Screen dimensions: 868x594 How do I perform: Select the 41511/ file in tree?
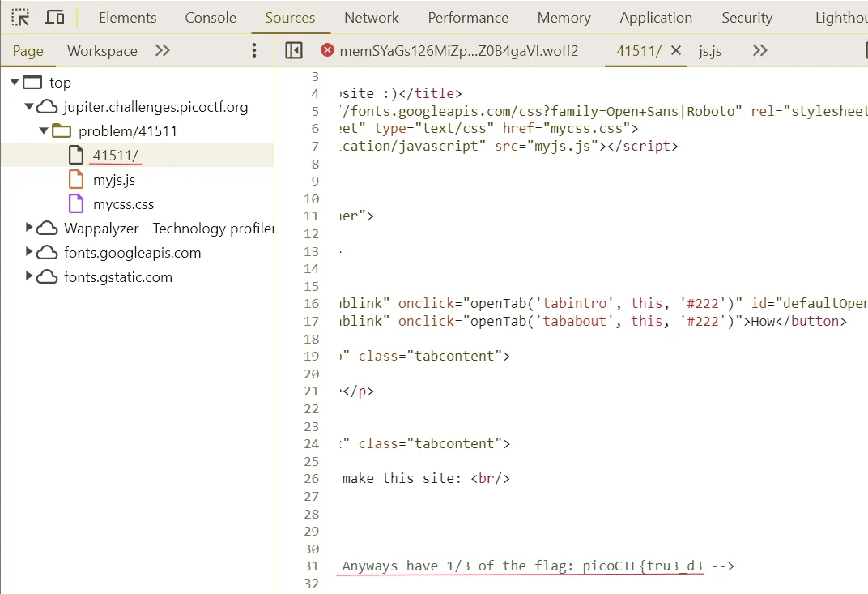(x=115, y=156)
